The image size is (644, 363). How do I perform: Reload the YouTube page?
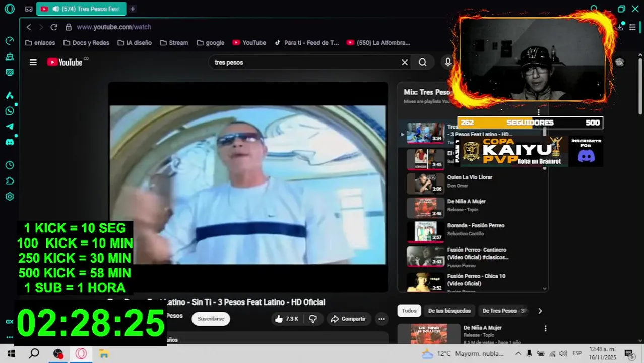click(x=54, y=27)
